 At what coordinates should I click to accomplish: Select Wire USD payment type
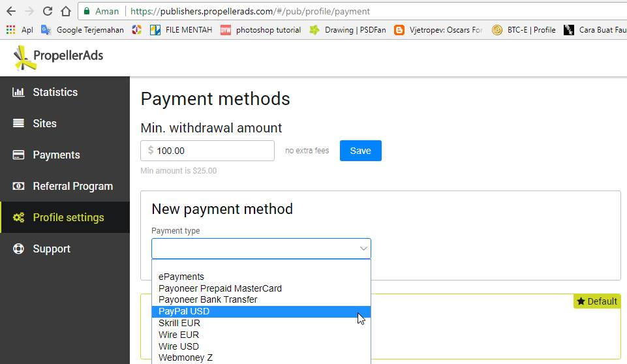[261, 346]
